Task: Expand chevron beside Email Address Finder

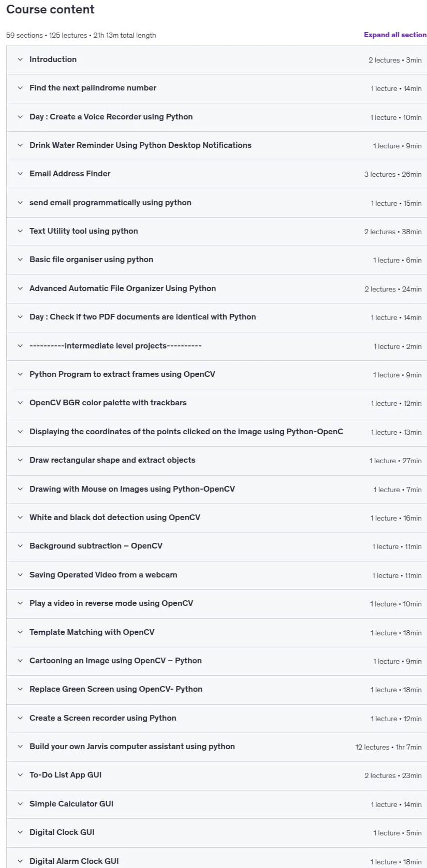Action: (x=20, y=174)
